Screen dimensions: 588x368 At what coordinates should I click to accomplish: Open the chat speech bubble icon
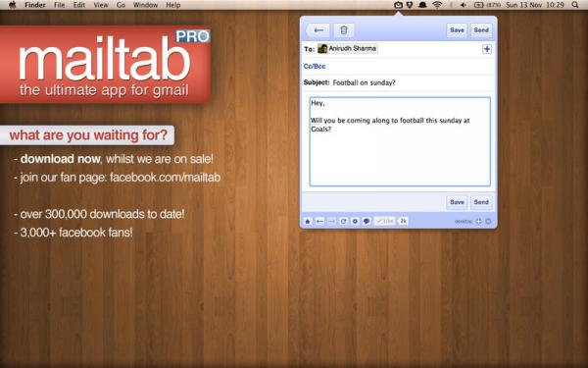pyautogui.click(x=367, y=221)
